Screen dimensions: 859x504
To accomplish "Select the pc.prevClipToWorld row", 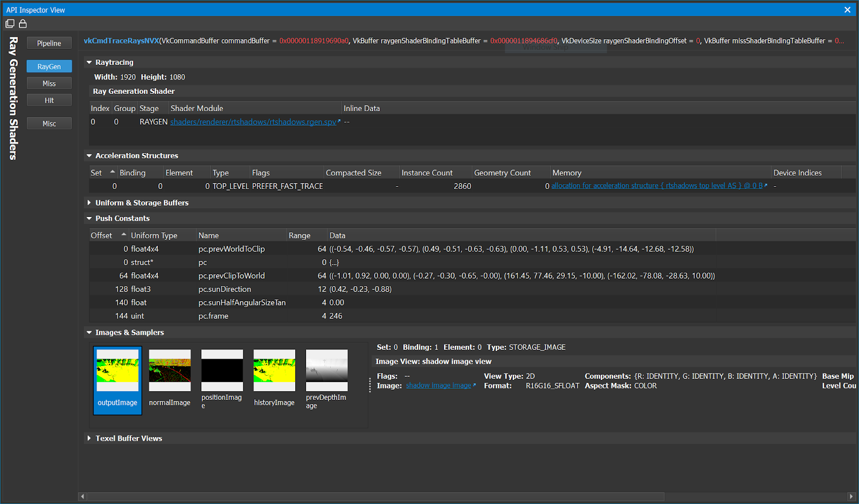I will click(x=472, y=276).
